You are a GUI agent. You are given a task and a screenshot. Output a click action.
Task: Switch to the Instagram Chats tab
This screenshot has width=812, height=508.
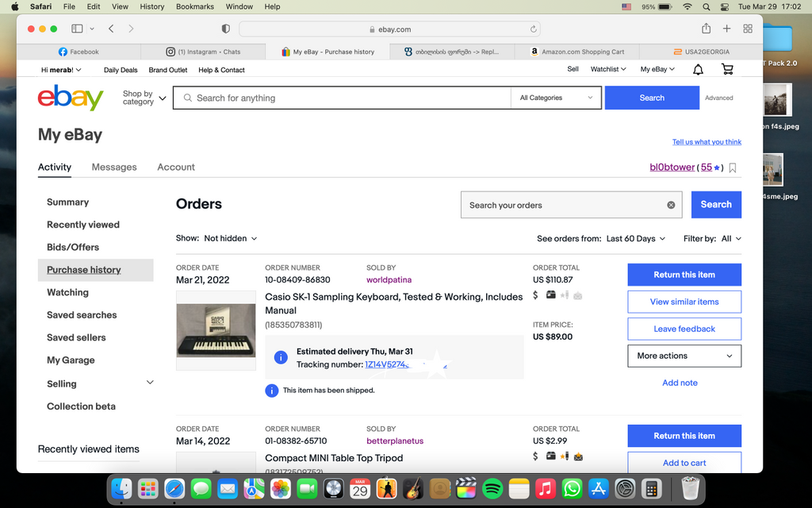(x=203, y=52)
